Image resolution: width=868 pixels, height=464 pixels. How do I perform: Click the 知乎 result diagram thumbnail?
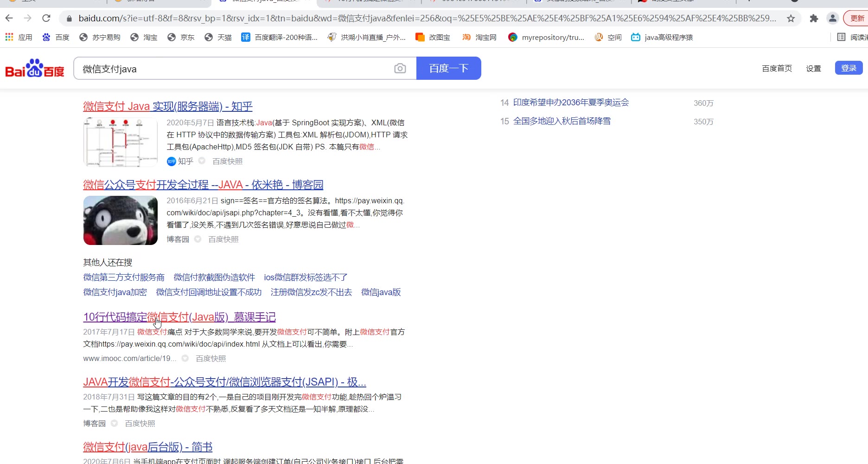[x=121, y=142]
